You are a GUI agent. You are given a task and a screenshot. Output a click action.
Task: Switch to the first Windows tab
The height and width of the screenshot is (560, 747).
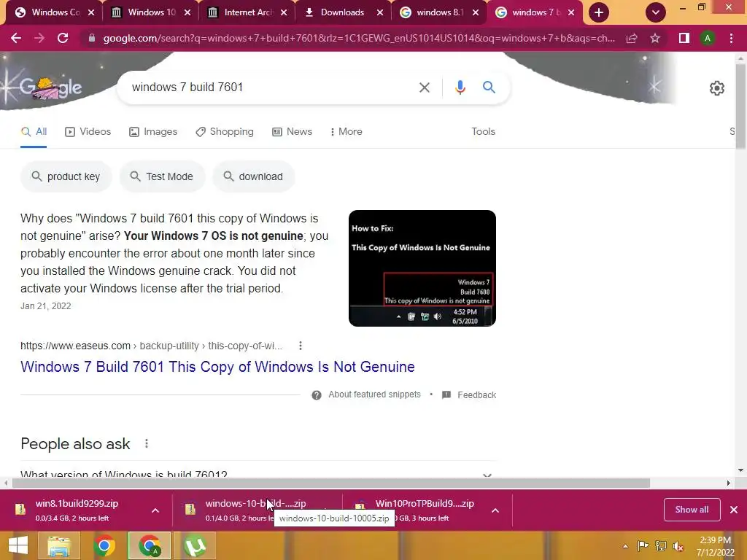[x=55, y=12]
